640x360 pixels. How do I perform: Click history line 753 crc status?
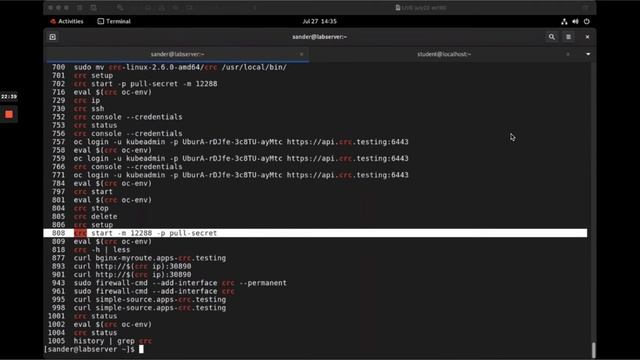[84, 125]
